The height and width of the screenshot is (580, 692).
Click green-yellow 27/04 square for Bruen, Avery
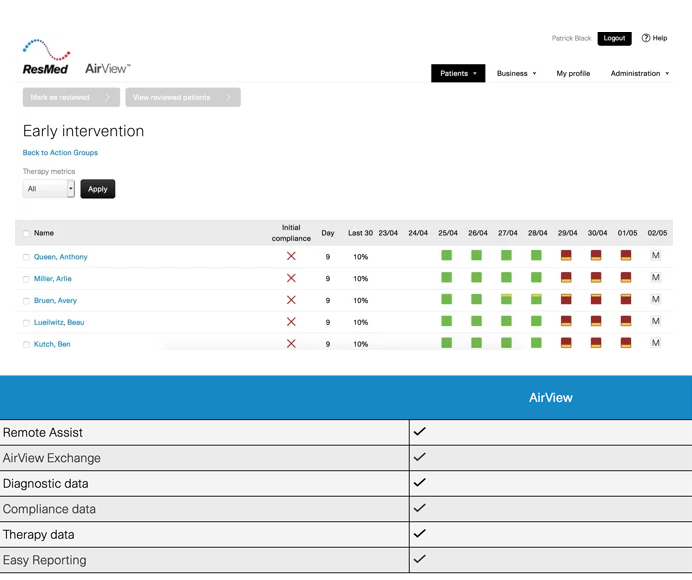tap(506, 299)
